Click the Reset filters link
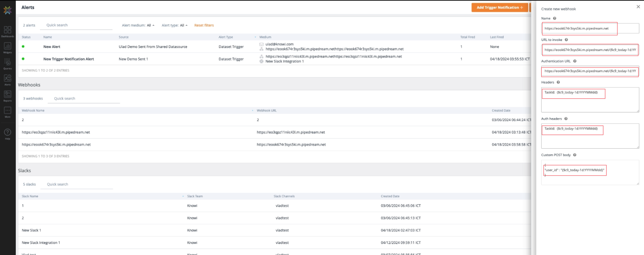644x255 pixels. [x=204, y=25]
